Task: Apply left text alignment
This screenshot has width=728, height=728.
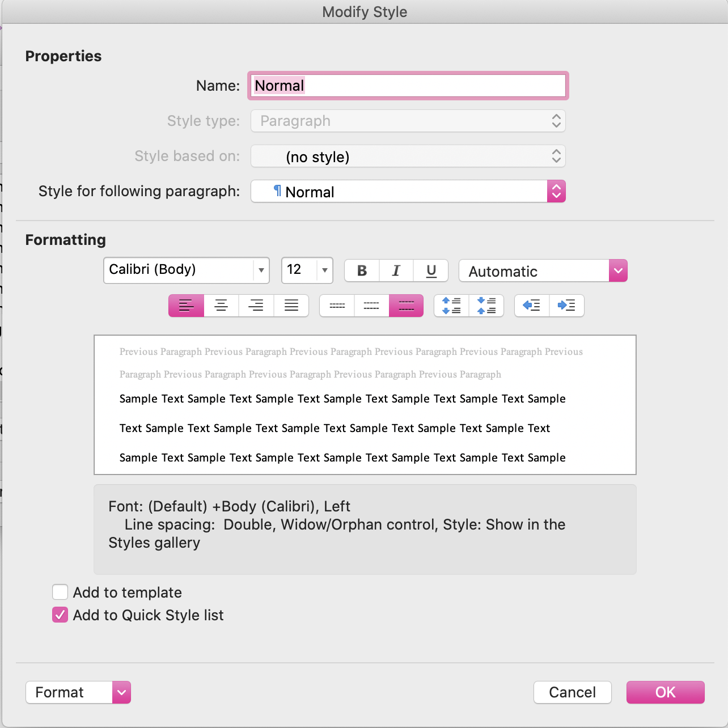Action: pos(186,306)
